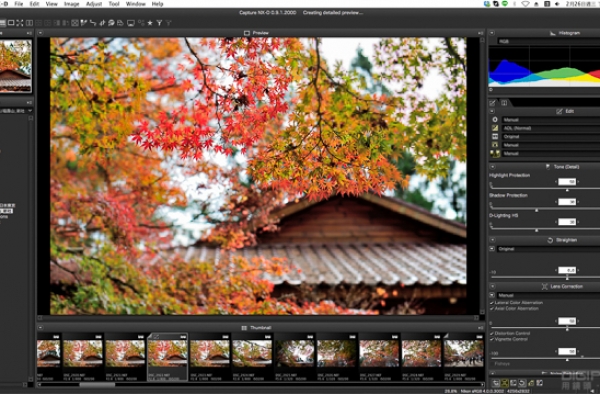Open the Edit menu
The image size is (600, 394).
(34, 4)
